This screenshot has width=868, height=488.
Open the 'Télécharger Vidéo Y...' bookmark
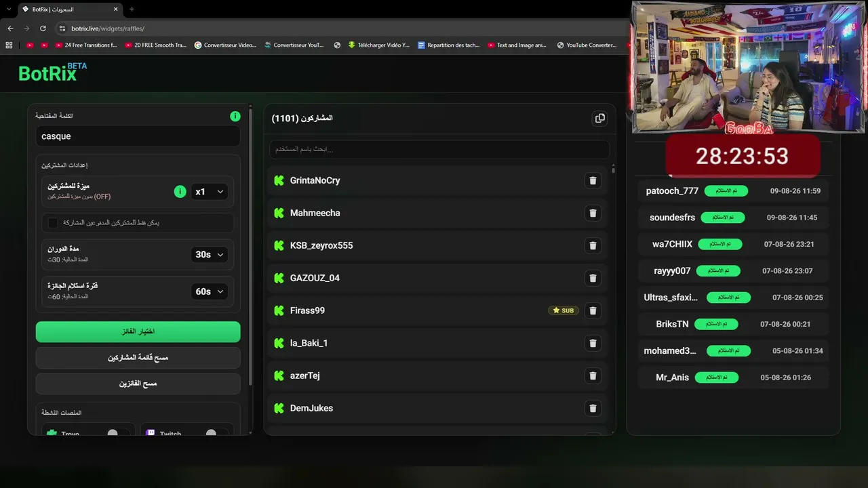(378, 45)
